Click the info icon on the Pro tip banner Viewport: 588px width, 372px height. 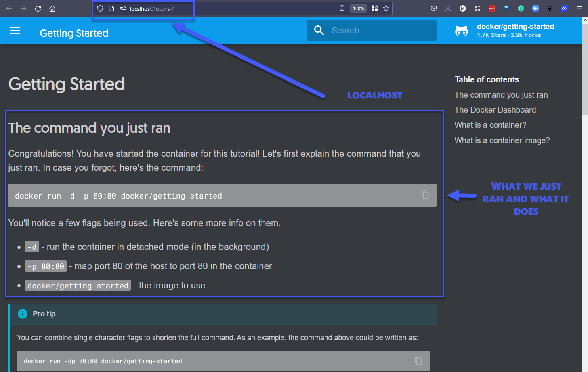coord(23,313)
